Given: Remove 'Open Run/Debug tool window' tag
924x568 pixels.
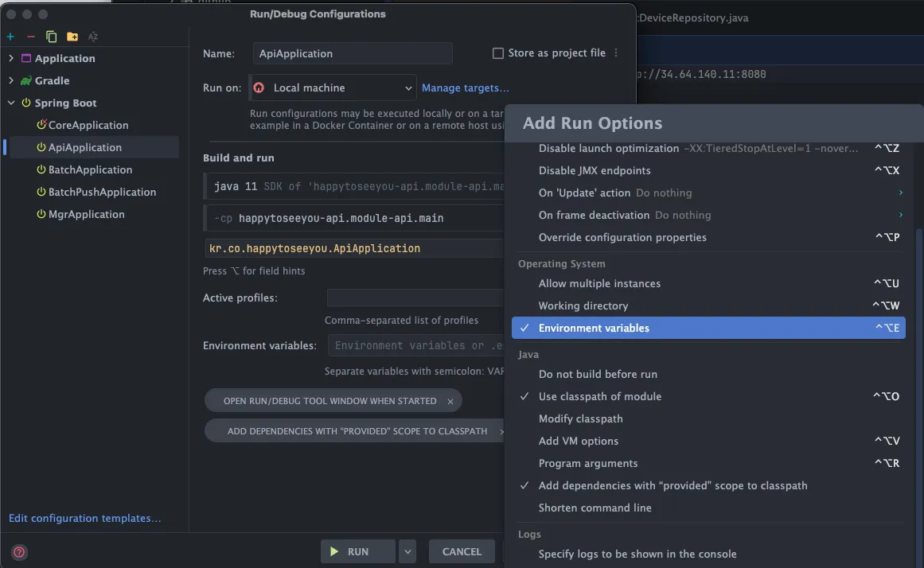Looking at the screenshot, I should pos(450,401).
